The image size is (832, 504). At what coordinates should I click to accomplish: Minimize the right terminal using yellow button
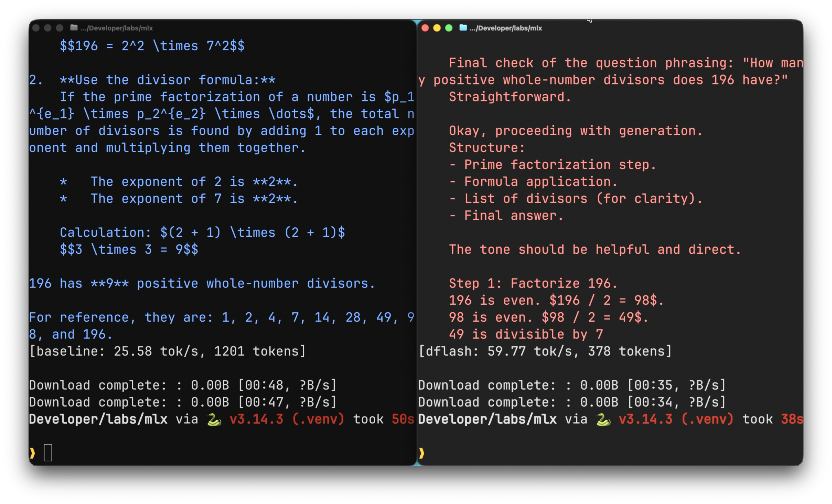pos(437,28)
